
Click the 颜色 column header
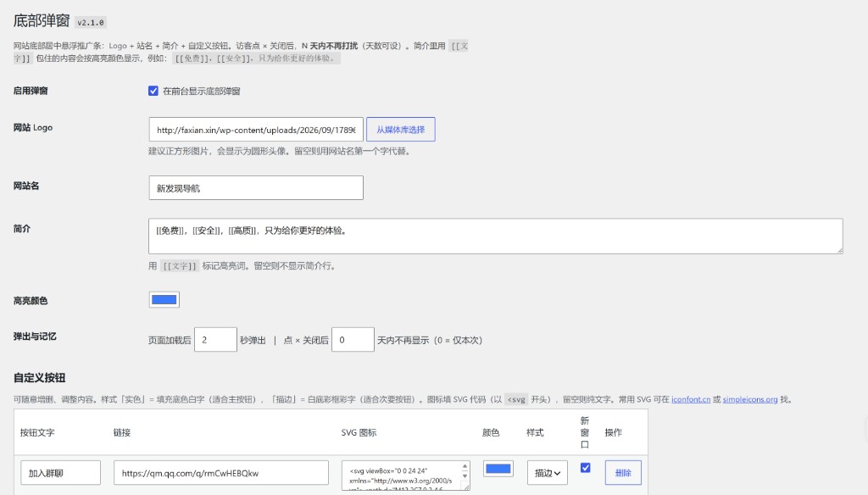pyautogui.click(x=491, y=432)
